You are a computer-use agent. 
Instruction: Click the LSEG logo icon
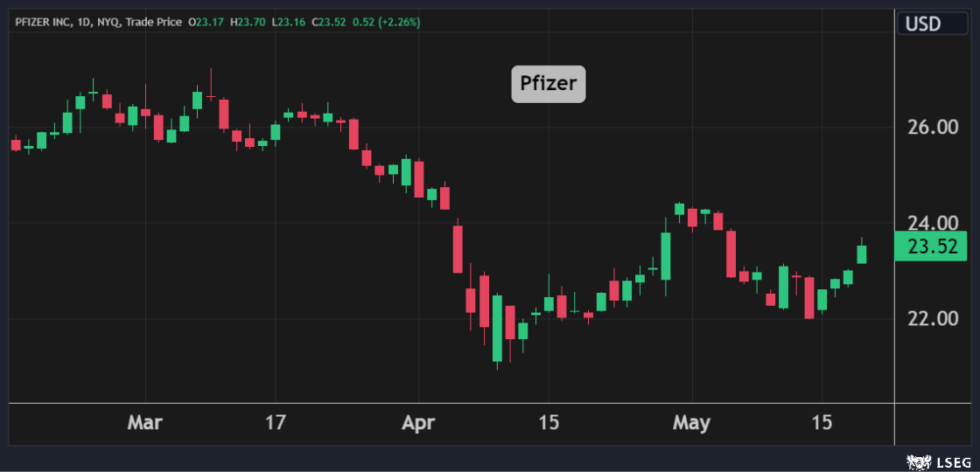916,461
